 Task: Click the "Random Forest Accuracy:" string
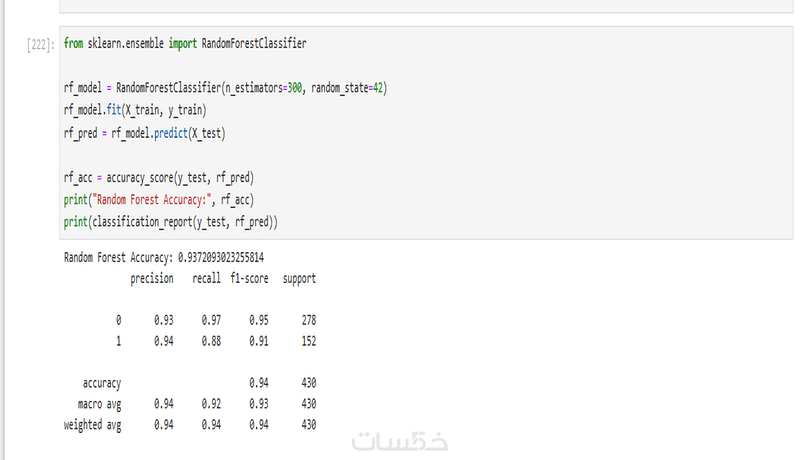[152, 200]
